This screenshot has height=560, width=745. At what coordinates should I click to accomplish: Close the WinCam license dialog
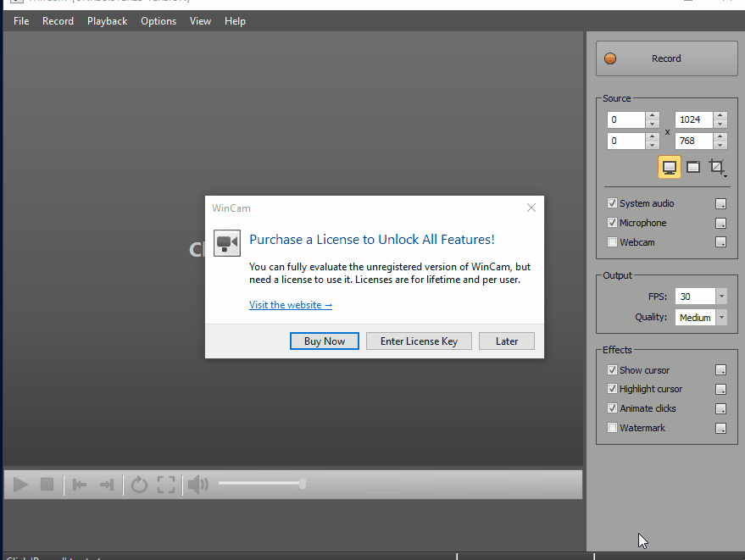point(531,208)
